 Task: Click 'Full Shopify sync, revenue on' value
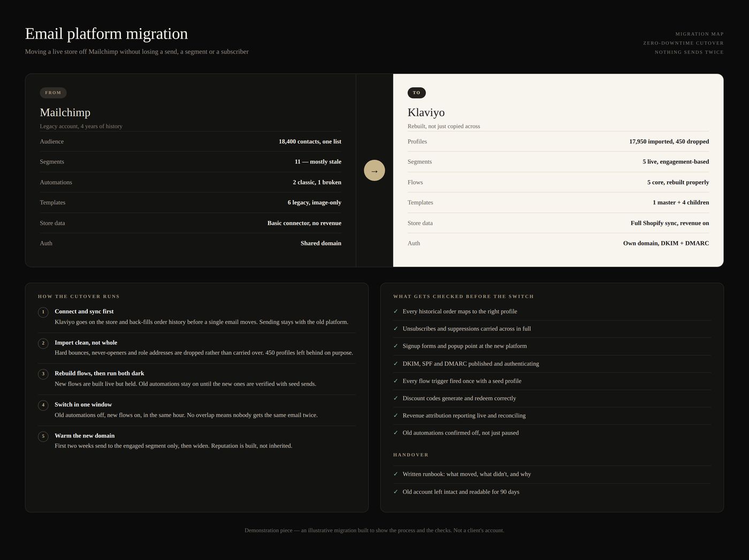(670, 223)
